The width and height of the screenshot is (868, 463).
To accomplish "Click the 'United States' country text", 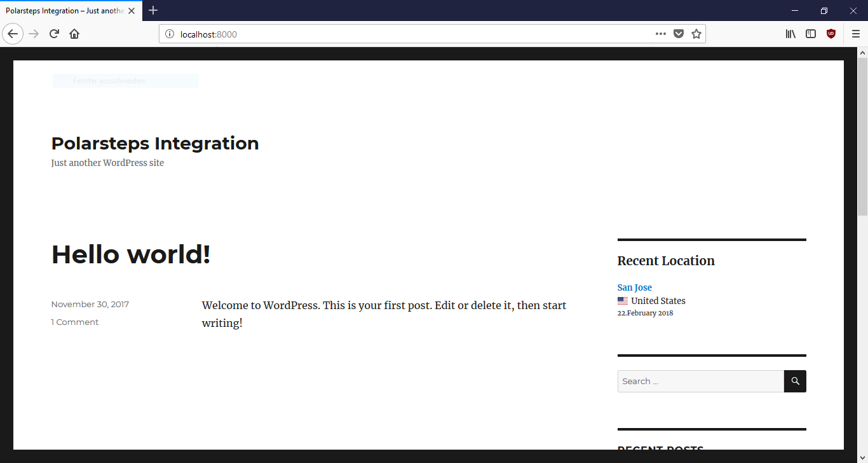I will (x=658, y=301).
